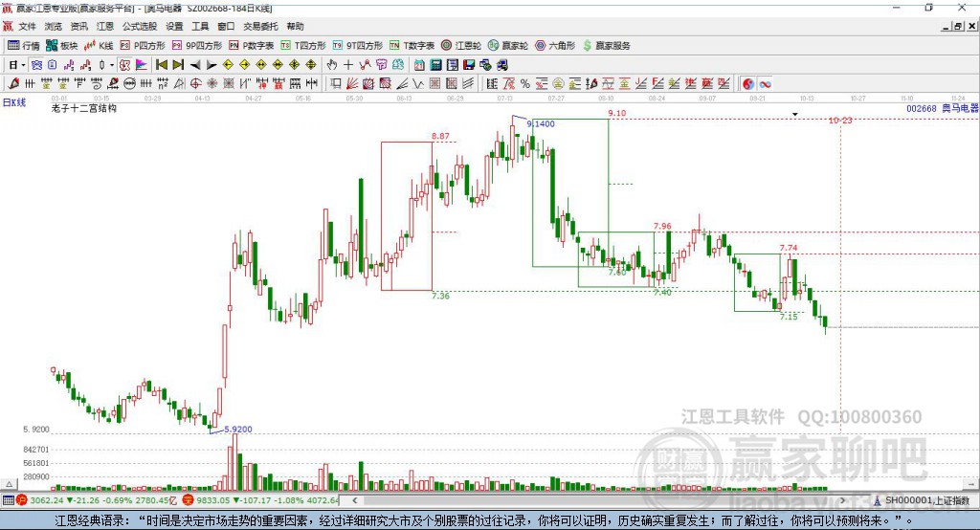Open the 浏览 menu
Image resolution: width=980 pixels, height=530 pixels.
pyautogui.click(x=54, y=26)
